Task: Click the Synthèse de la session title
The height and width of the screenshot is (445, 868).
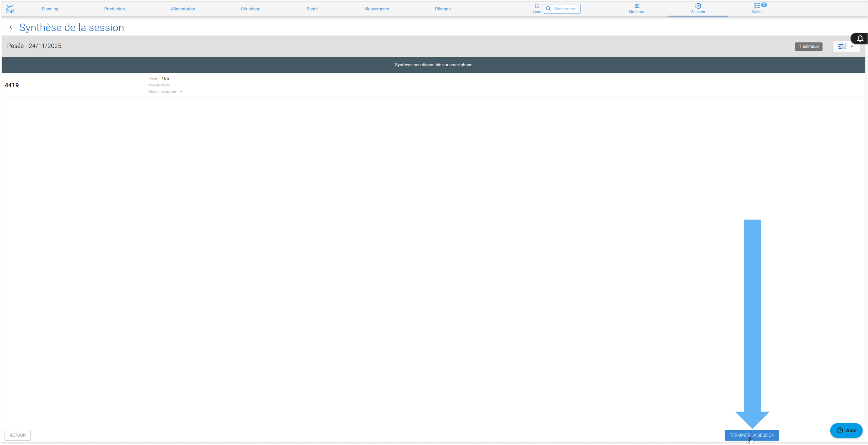Action: coord(72,28)
